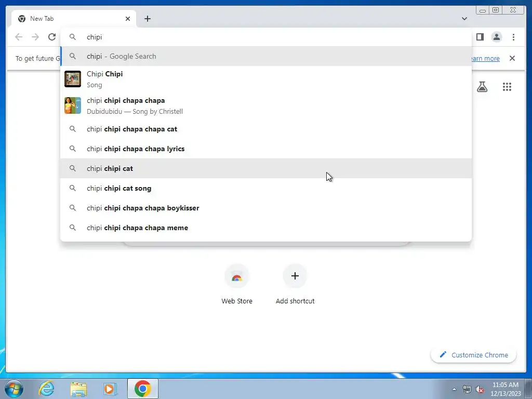Viewport: 532px width, 399px height.
Task: Click the muted volume tray icon
Action: pyautogui.click(x=480, y=389)
